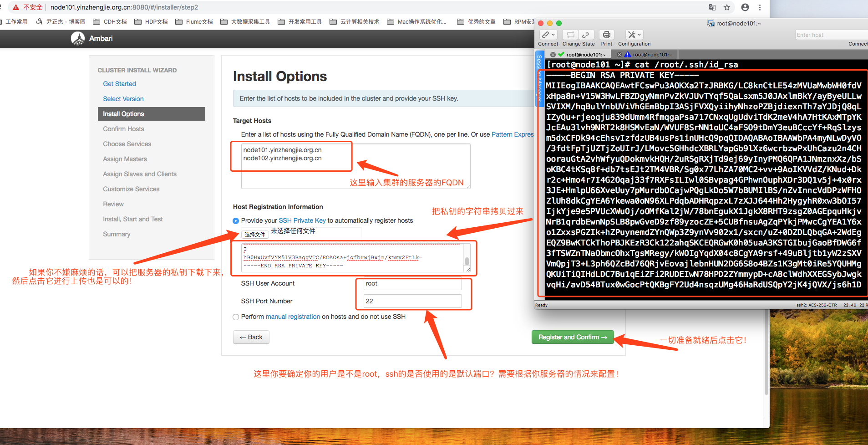
Task: Open the 大数据采集工具 bookmark folder
Action: 245,21
